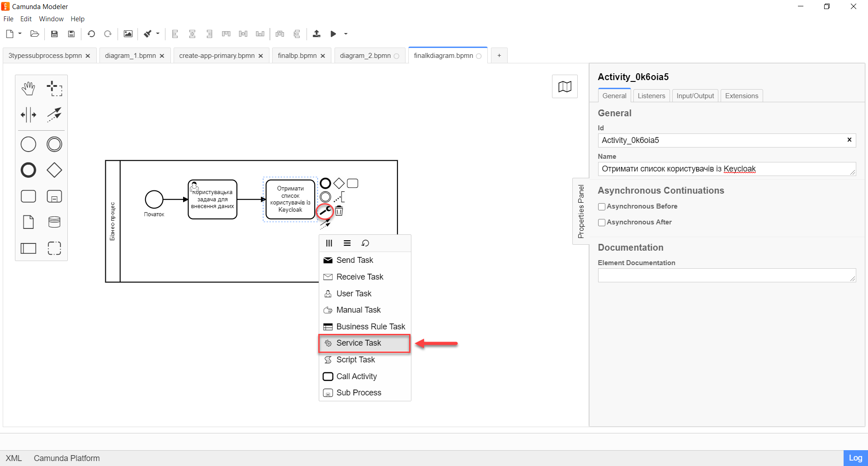Toggle parallel multi-instance marker

pos(329,243)
